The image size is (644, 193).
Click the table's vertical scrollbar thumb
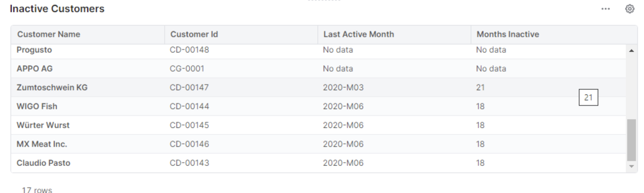click(x=631, y=140)
